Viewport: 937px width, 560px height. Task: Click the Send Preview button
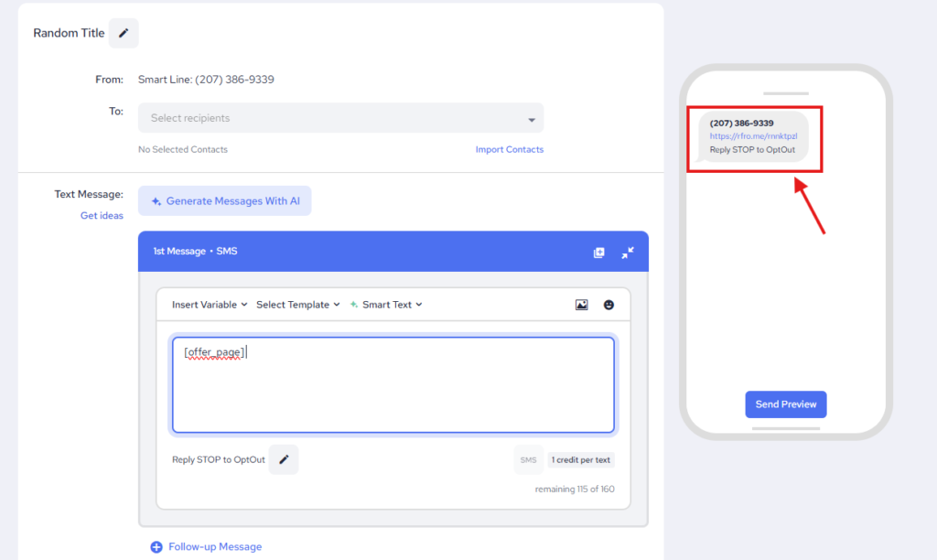786,404
